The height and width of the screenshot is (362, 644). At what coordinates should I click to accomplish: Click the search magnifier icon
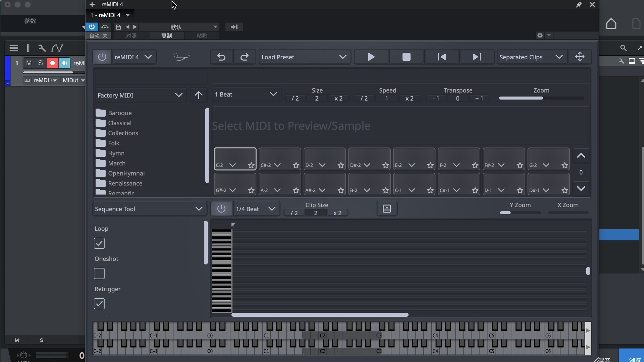(x=623, y=48)
